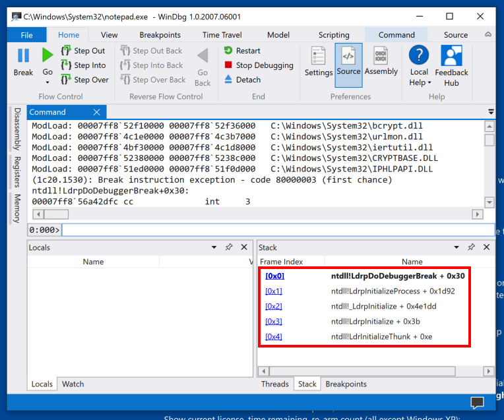Open the Memory side panel

click(17, 208)
